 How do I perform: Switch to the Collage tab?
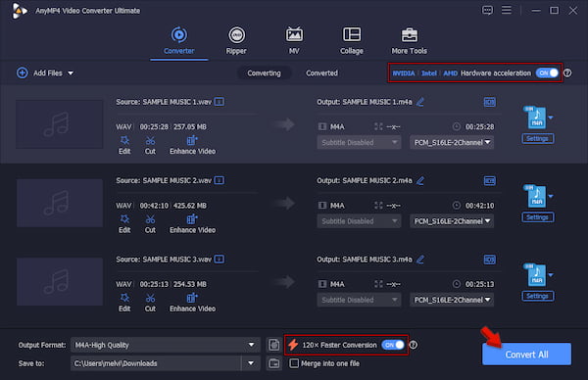[352, 41]
